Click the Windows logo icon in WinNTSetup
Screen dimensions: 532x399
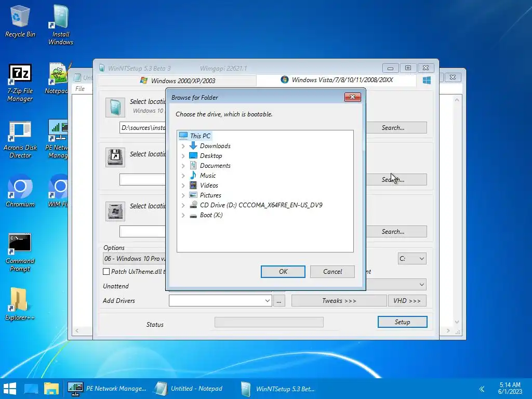click(427, 80)
